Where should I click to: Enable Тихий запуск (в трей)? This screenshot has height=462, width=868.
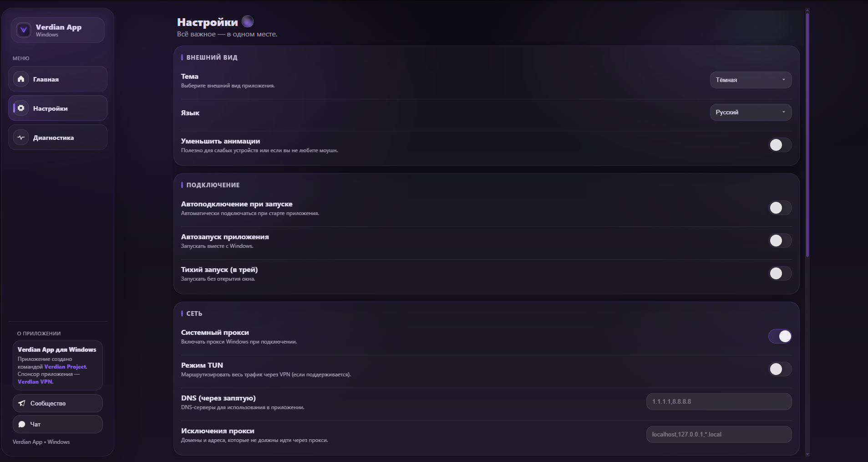[x=780, y=273]
